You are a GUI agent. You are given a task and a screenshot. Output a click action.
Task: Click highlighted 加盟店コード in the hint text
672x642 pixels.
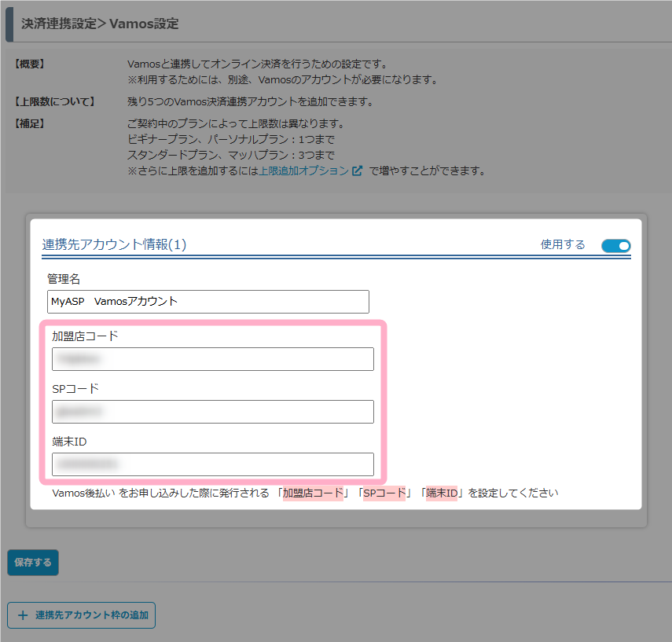313,493
